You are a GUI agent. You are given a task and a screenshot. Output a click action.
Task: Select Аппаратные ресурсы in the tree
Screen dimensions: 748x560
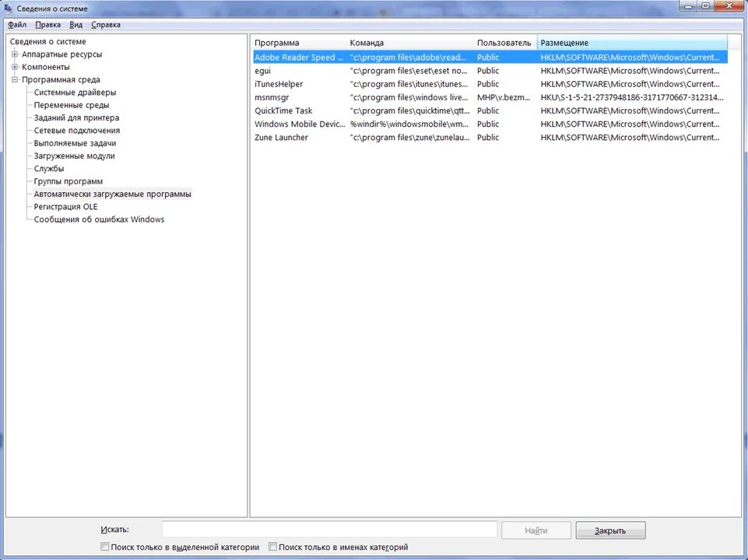coord(62,54)
